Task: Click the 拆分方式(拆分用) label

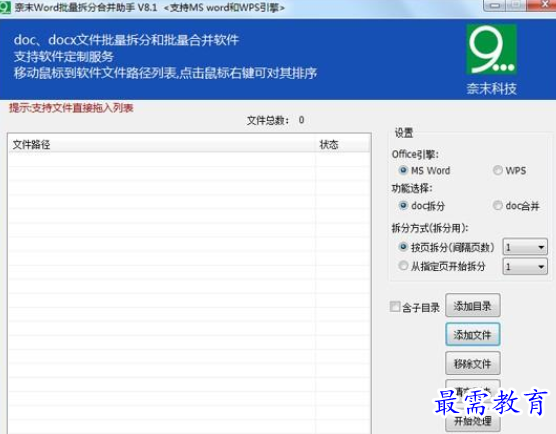Action: click(x=430, y=228)
